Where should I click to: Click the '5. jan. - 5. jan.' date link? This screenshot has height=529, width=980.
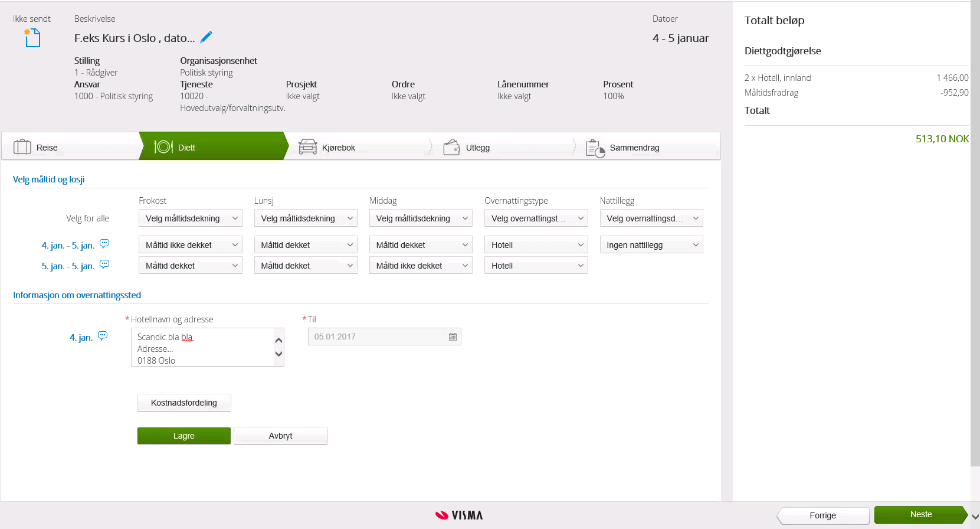coord(68,266)
